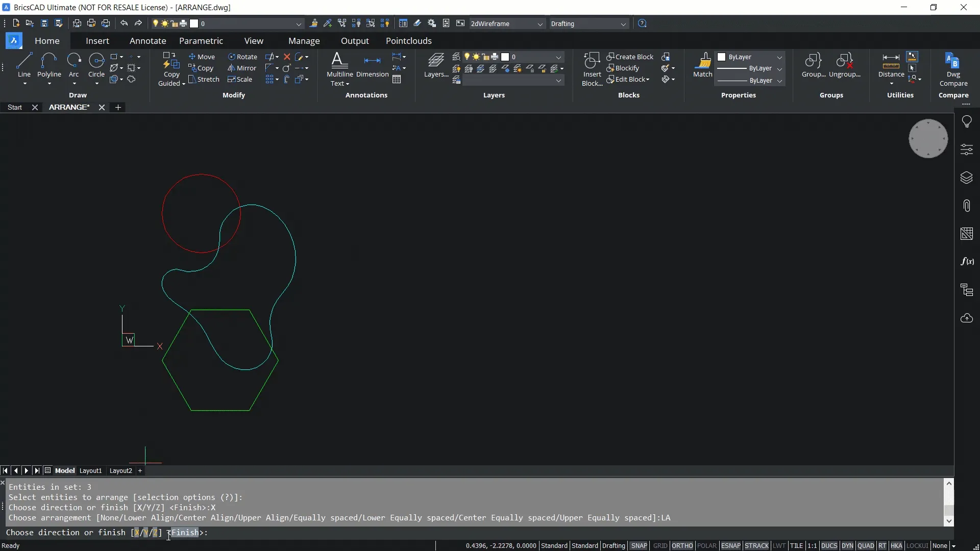
Task: Click the Insert Block tool
Action: [592, 69]
